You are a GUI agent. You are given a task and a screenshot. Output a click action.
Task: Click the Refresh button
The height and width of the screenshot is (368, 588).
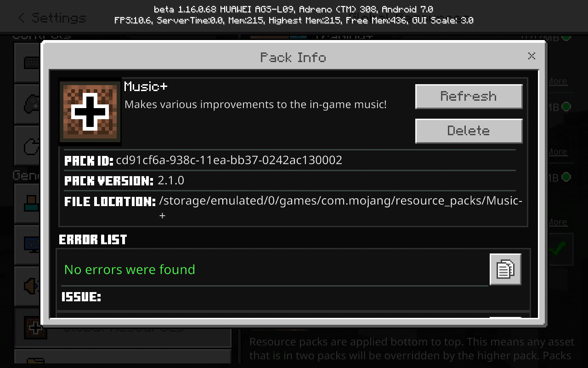[469, 97]
